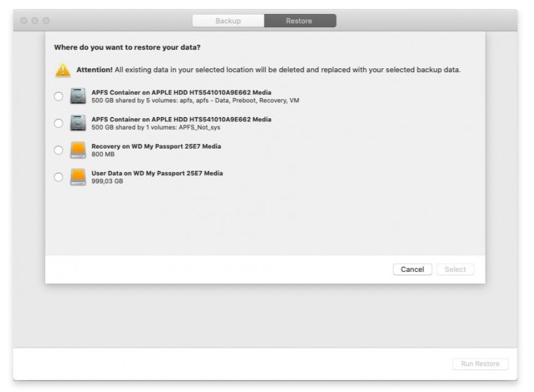This screenshot has width=534, height=392.
Task: Click the HDD icon for the APFS_Not_sys container
Action: coord(78,123)
